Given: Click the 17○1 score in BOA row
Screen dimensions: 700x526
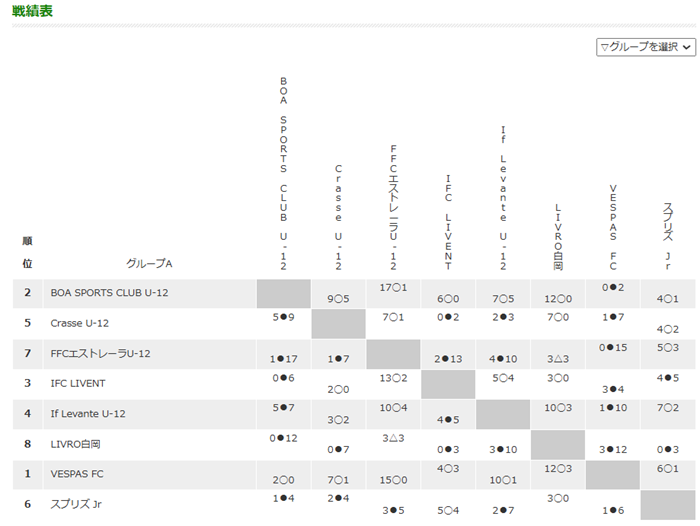Looking at the screenshot, I should click(393, 288).
